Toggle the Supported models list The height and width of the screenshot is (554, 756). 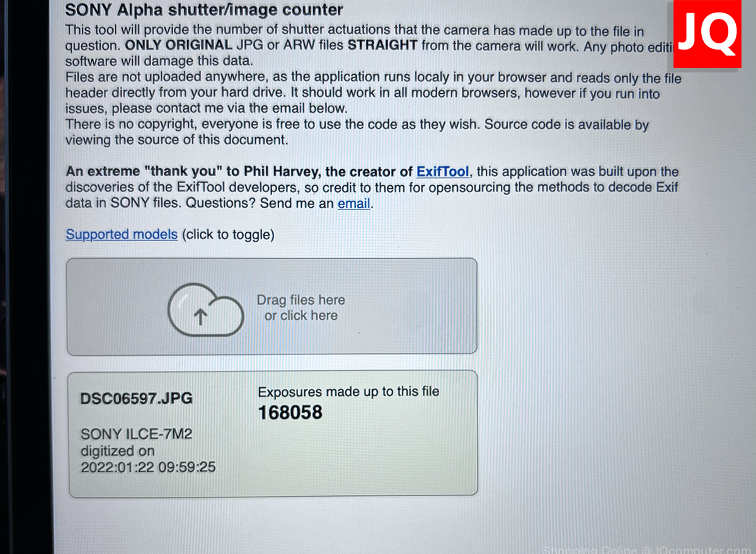point(122,235)
